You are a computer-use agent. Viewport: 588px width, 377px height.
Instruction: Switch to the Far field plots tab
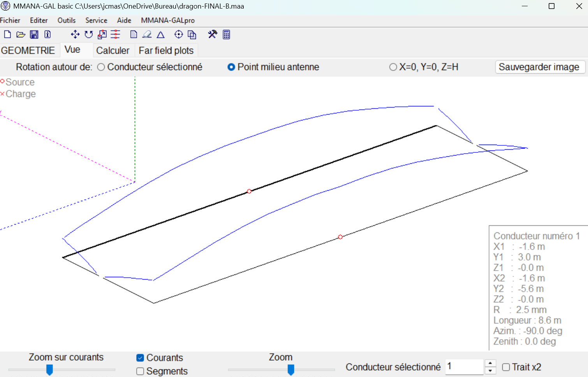166,51
